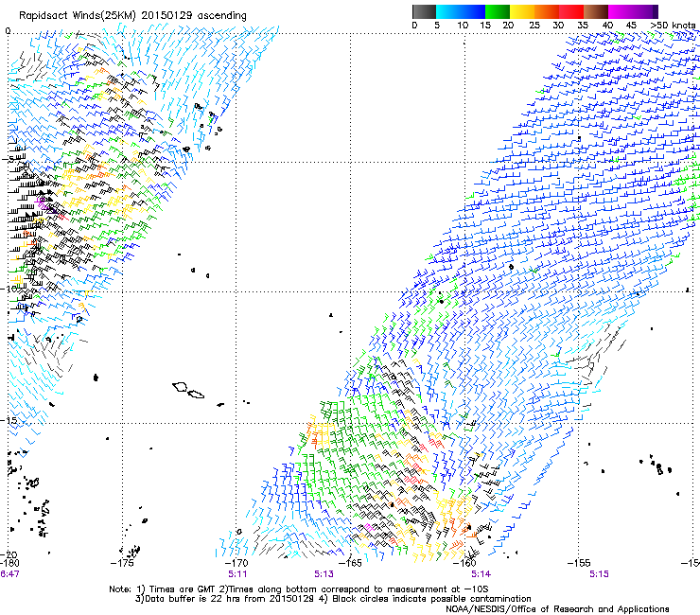Click the title 'Rapidscat Winds(25KM) 20150129 ascending'
The height and width of the screenshot is (615, 700).
[x=132, y=16]
